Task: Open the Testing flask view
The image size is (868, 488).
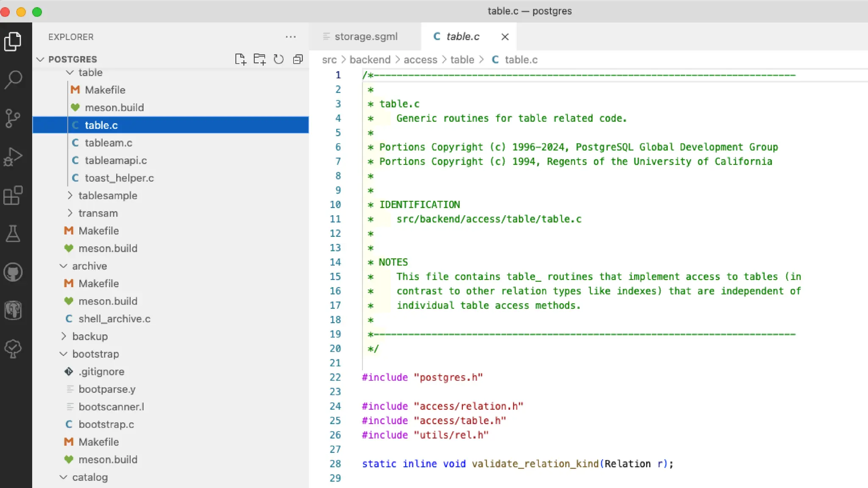Action: pos(13,234)
